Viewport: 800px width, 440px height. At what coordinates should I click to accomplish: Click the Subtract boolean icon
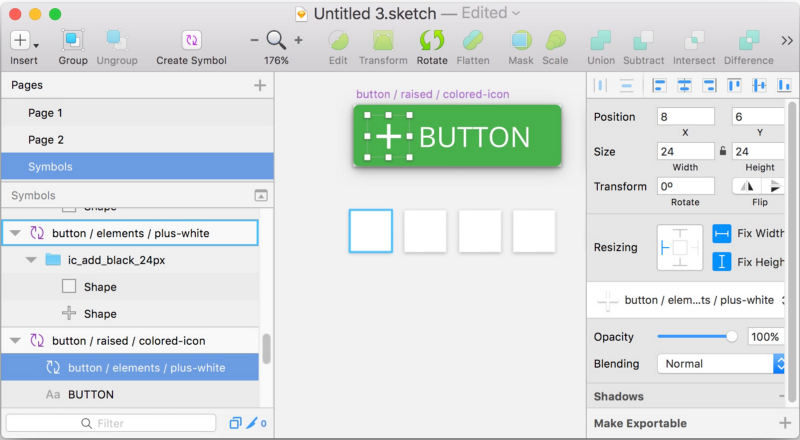[643, 41]
